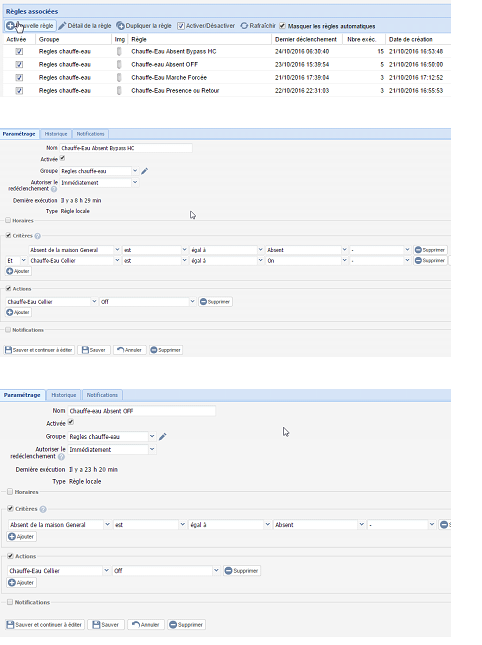The height and width of the screenshot is (645, 482).
Task: Switch to Historique tab in first panel
Action: [56, 134]
